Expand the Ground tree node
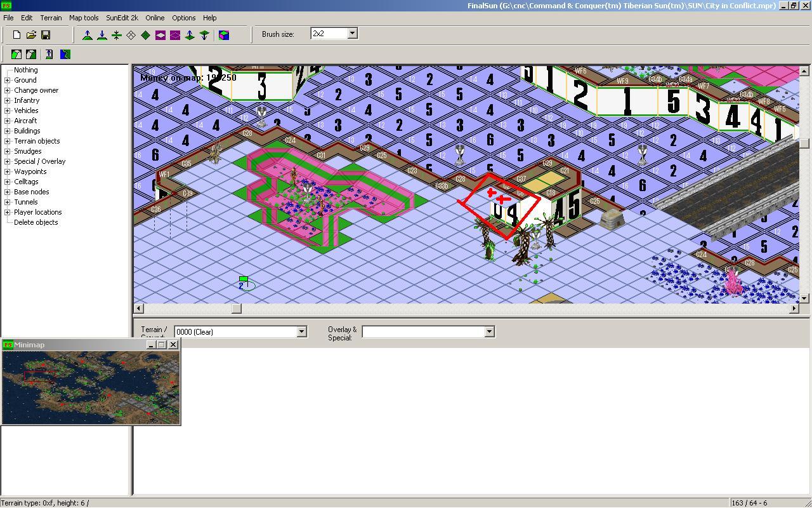 click(8, 80)
